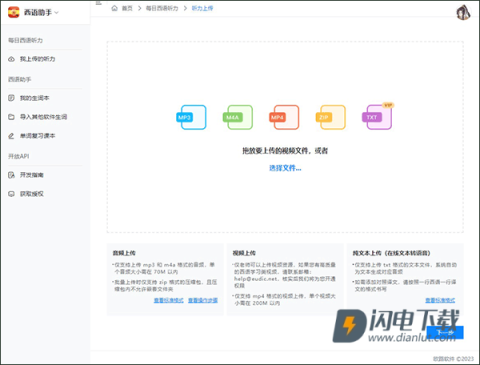Open the word review item under 导入其他软件生词
Viewport: 480px width, 365px height.
pyautogui.click(x=38, y=136)
